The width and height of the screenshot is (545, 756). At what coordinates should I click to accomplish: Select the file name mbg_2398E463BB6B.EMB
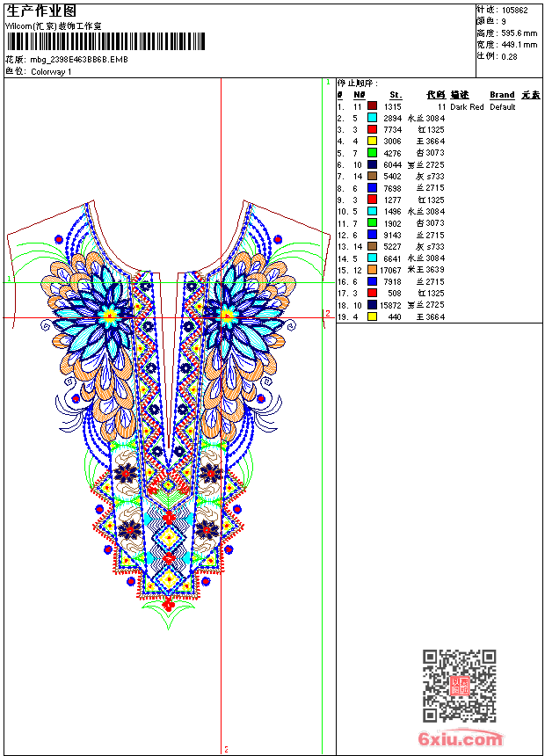pyautogui.click(x=80, y=60)
